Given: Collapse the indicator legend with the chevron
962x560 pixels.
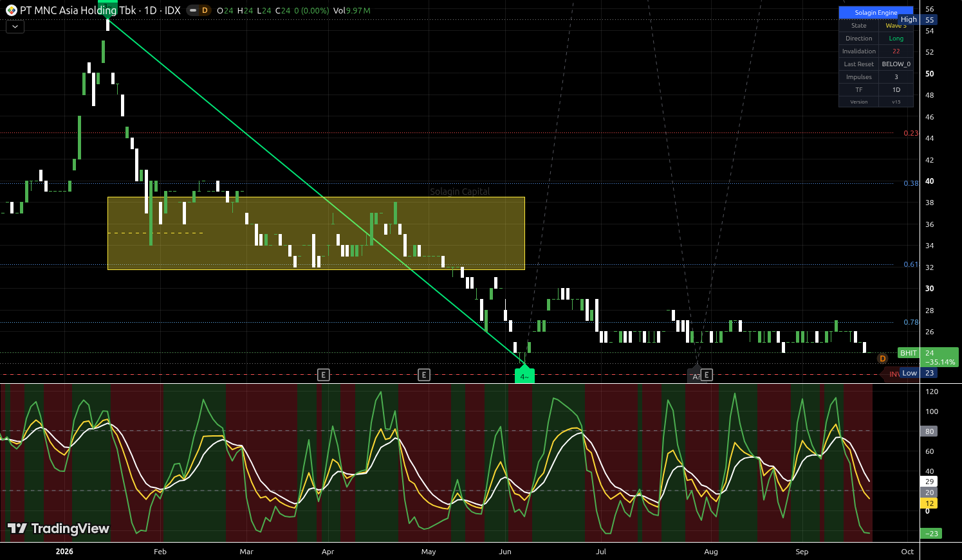Looking at the screenshot, I should pos(15,26).
